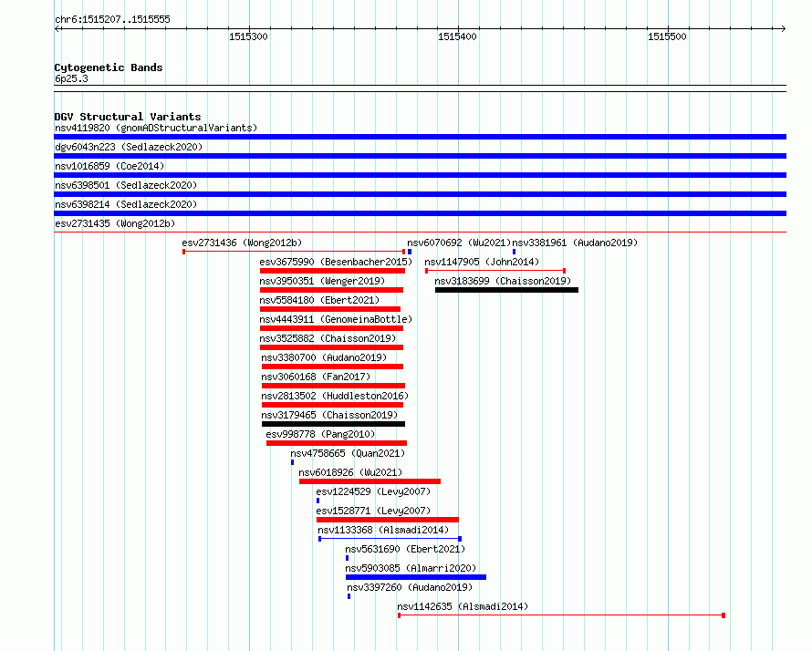Click nsv3380700 (Audano2019) label
812x651 pixels.
click(x=324, y=357)
